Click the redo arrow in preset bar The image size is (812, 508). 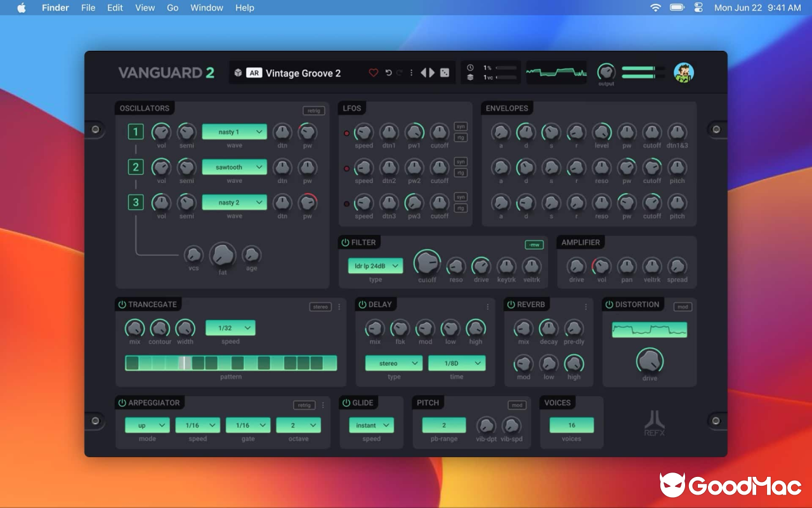[400, 73]
